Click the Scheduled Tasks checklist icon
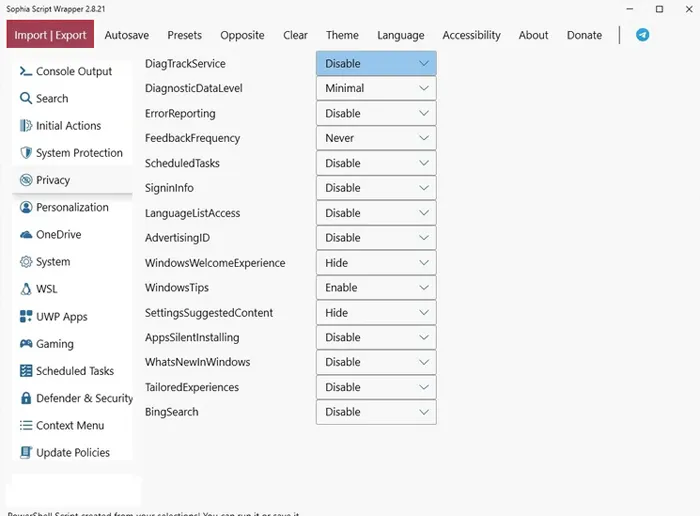 pyautogui.click(x=25, y=370)
